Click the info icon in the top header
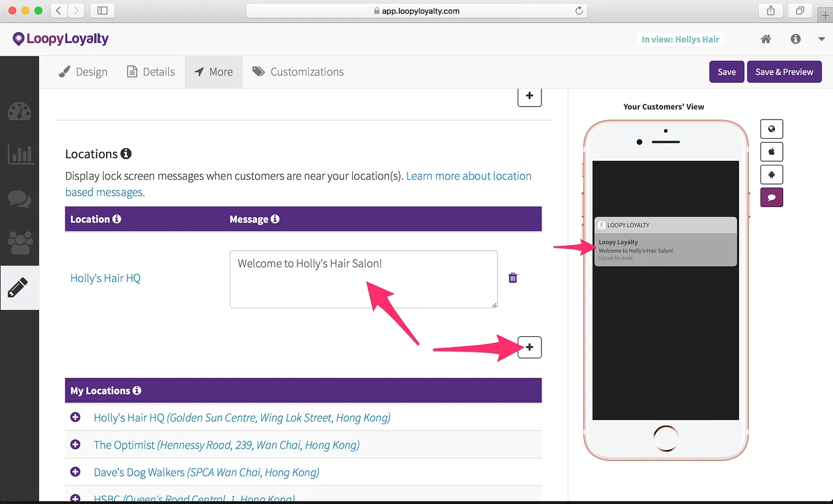The height and width of the screenshot is (504, 833). (x=796, y=39)
